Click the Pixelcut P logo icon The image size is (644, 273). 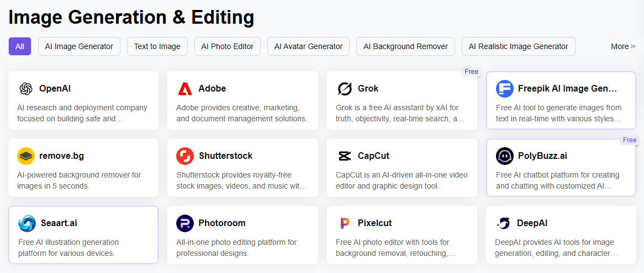click(x=345, y=223)
